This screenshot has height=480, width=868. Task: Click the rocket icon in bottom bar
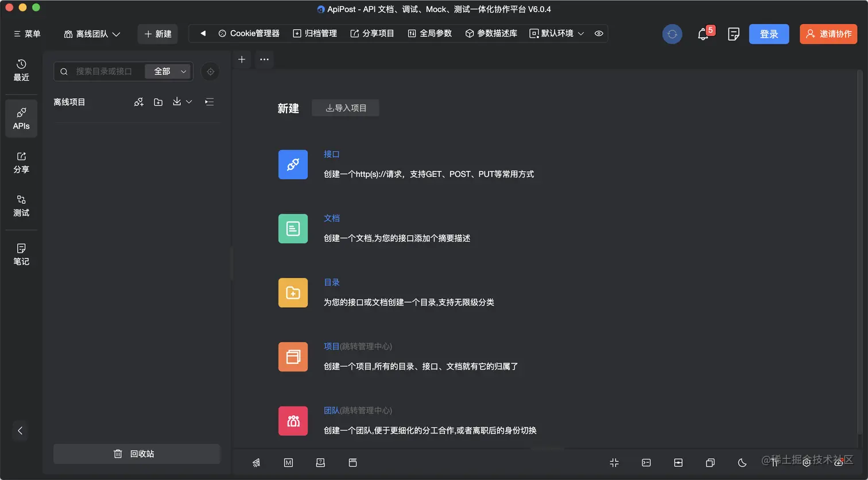pos(257,463)
